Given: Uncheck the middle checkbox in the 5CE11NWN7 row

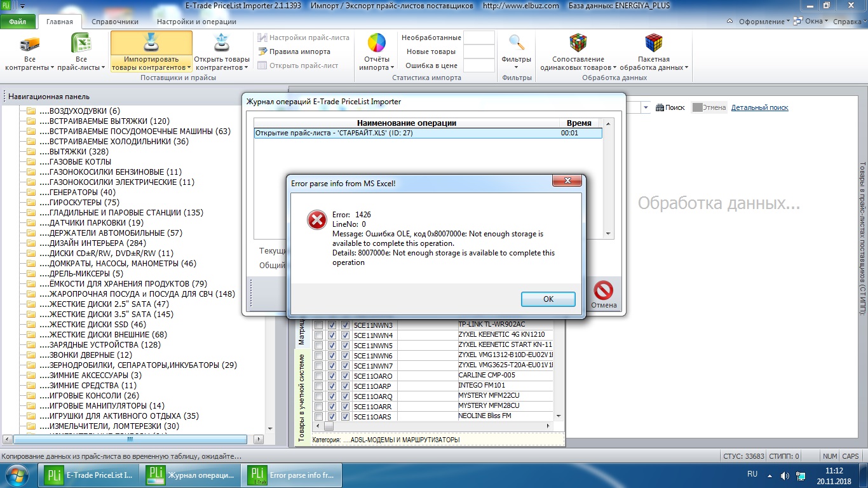Looking at the screenshot, I should (332, 365).
